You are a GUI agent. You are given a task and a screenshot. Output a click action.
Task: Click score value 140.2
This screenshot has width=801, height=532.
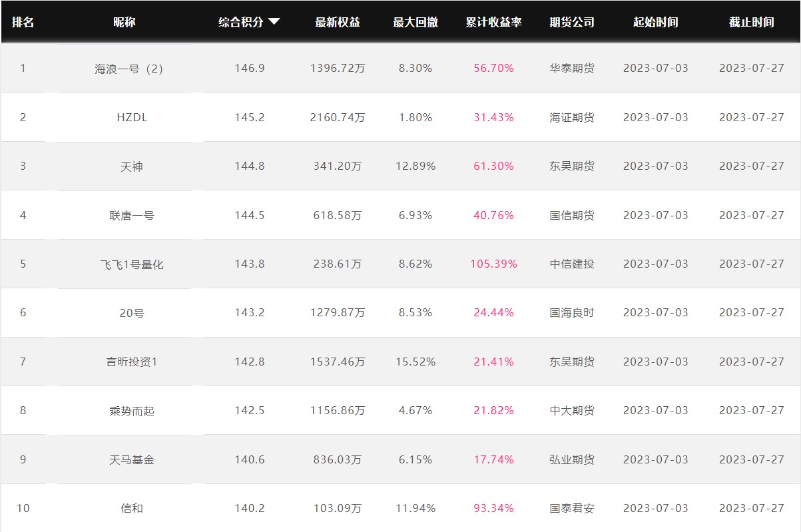pyautogui.click(x=250, y=508)
